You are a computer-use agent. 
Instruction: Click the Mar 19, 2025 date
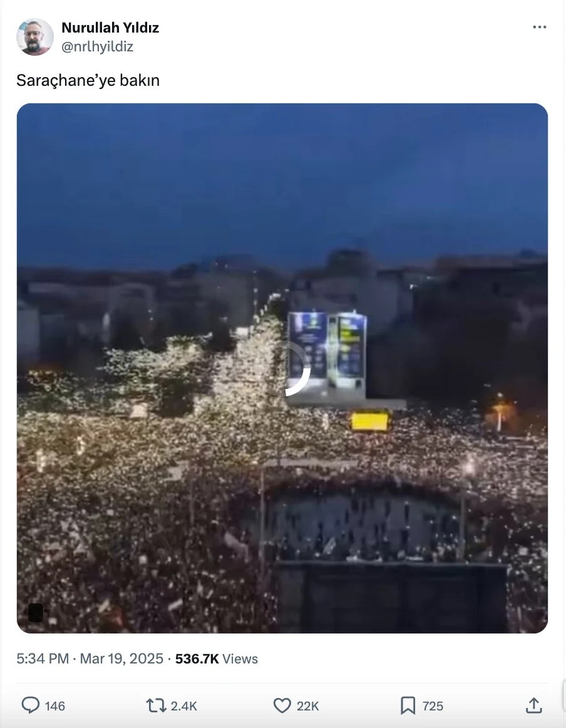121,658
